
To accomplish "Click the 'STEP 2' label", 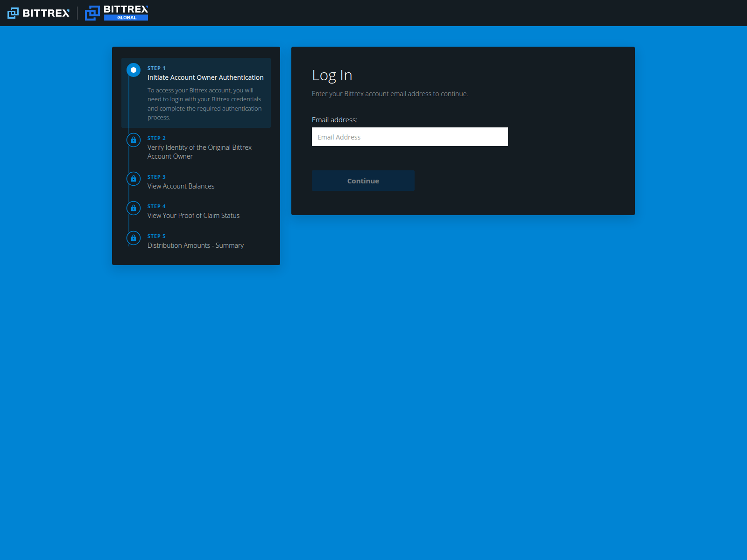I will (x=156, y=138).
